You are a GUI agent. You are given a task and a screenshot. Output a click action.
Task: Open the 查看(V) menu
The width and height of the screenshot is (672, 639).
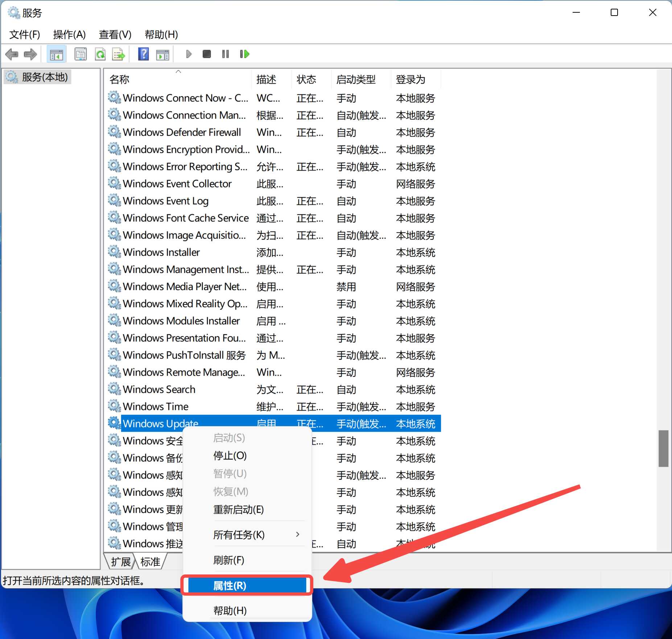pos(115,34)
